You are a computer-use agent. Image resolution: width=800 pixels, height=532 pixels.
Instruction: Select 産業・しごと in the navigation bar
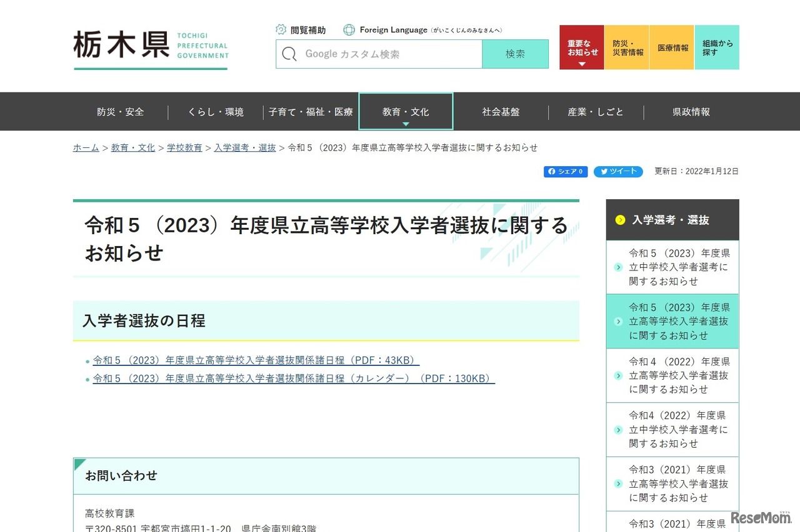596,112
